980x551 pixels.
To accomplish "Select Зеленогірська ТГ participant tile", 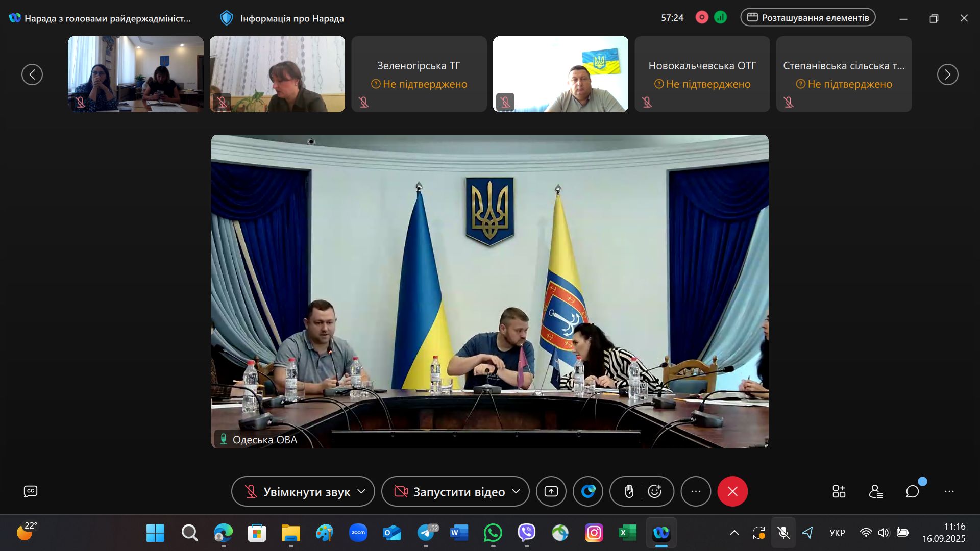I will click(x=419, y=74).
